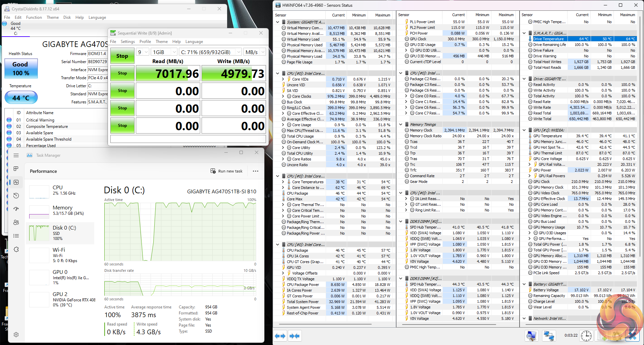Click HWiNFO network monitors icon

click(549, 336)
